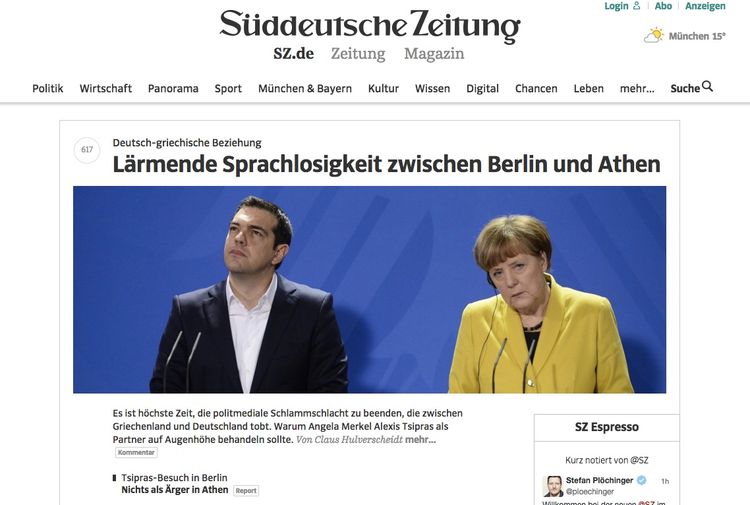750x505 pixels.
Task: Click the Kommentar tag label
Action: [x=136, y=452]
